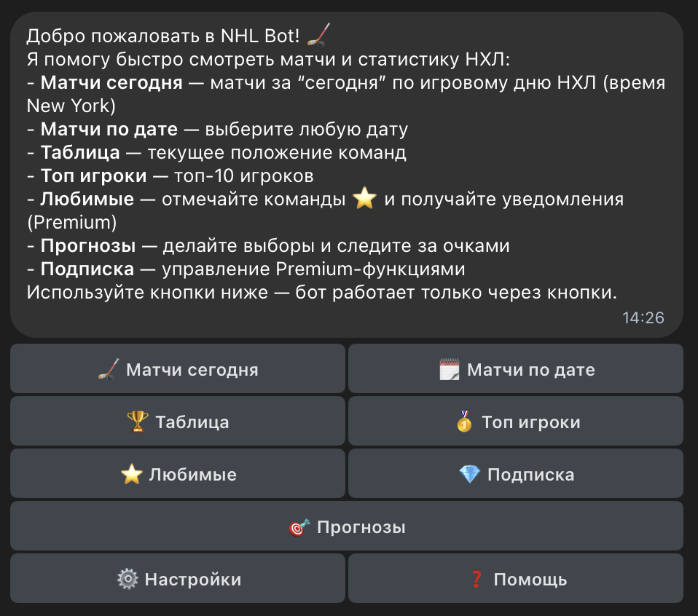Open the Топ игроки button
The height and width of the screenshot is (616, 698).
pyautogui.click(x=516, y=422)
